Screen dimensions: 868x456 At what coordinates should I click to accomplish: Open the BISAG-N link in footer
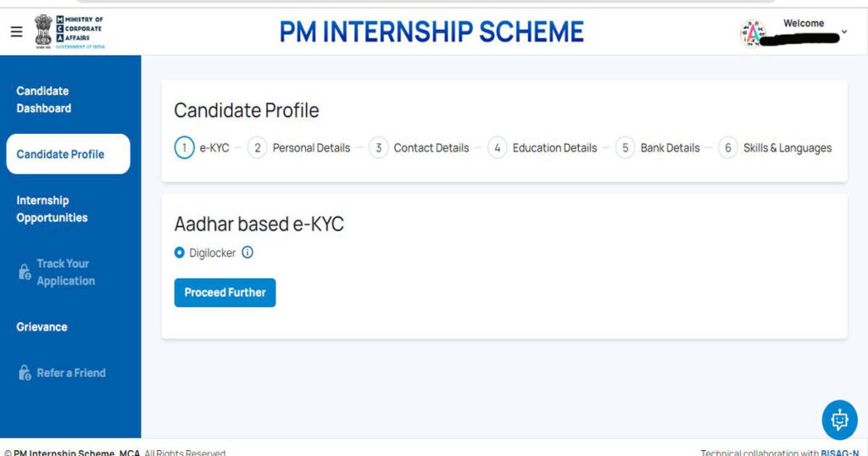tap(840, 452)
